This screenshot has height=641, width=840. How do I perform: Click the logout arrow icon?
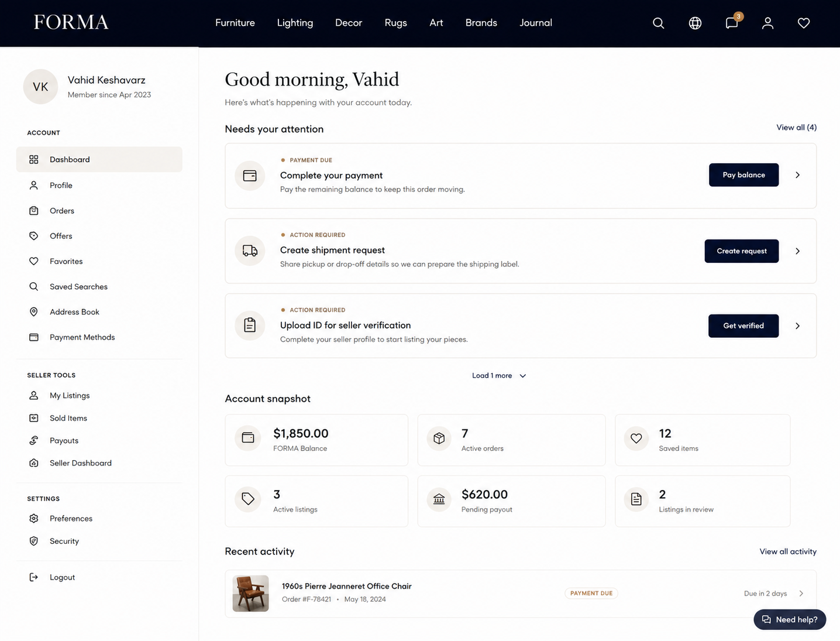coord(34,577)
